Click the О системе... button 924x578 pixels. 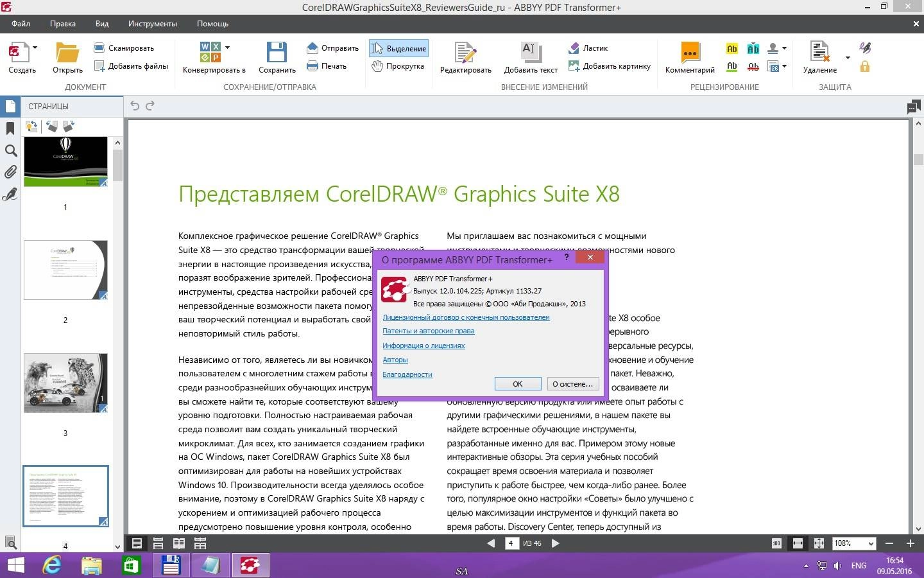coord(573,384)
